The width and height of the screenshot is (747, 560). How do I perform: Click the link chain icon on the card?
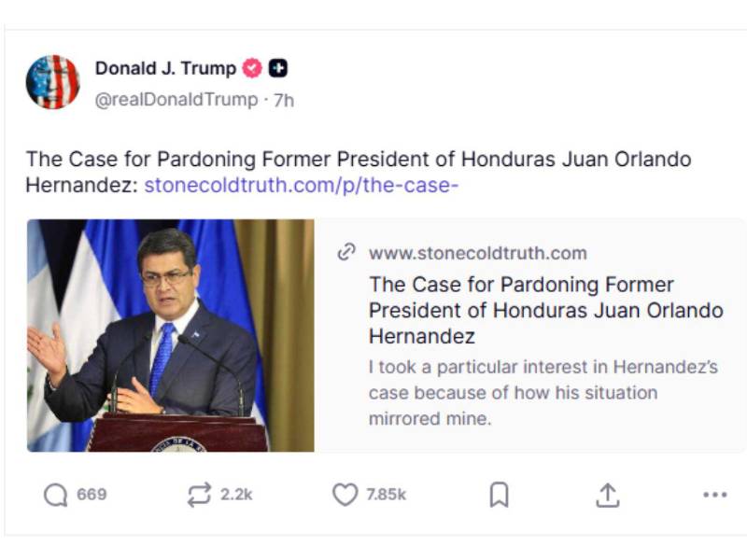coord(349,252)
